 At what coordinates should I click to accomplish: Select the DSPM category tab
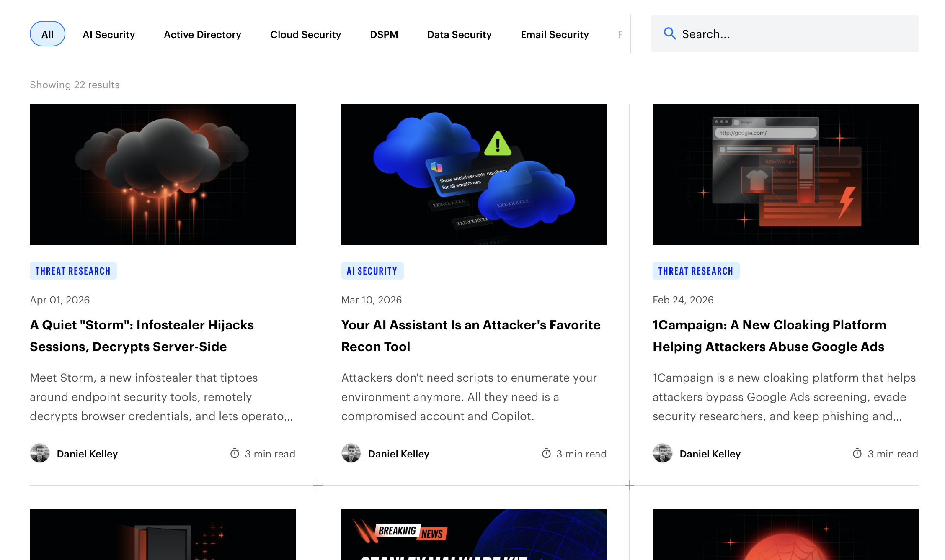click(x=384, y=34)
